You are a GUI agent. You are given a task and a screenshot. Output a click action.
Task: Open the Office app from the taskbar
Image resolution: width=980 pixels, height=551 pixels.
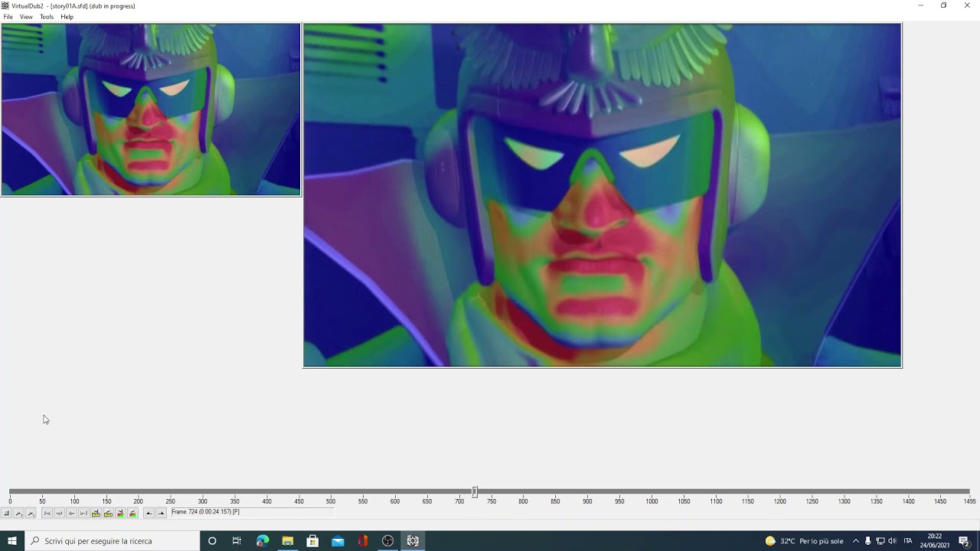tap(363, 541)
